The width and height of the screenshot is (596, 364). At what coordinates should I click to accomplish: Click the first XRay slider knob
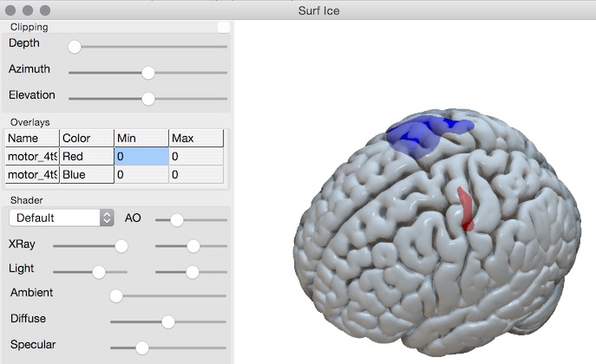[x=121, y=246]
